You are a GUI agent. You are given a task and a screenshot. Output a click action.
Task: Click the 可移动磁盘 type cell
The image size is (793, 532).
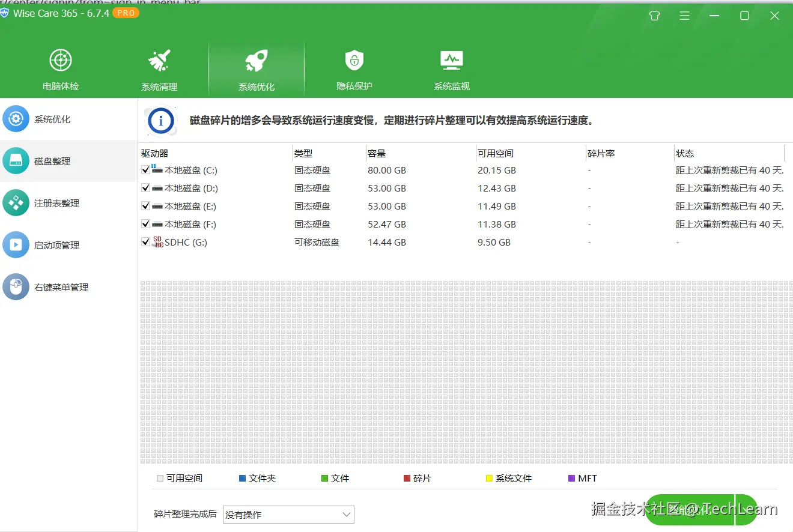click(x=317, y=243)
